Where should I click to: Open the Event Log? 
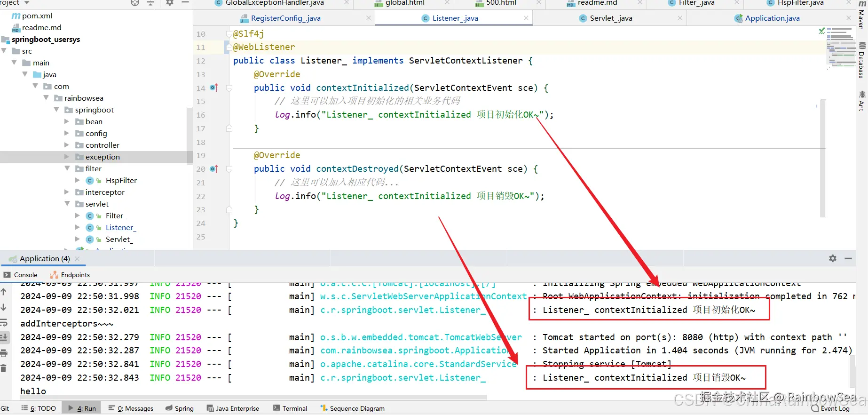(x=830, y=408)
